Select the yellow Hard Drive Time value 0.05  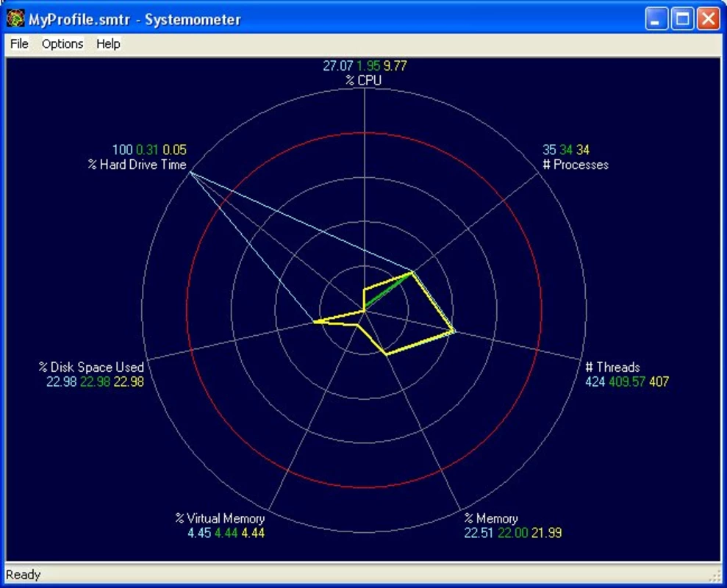(x=175, y=150)
